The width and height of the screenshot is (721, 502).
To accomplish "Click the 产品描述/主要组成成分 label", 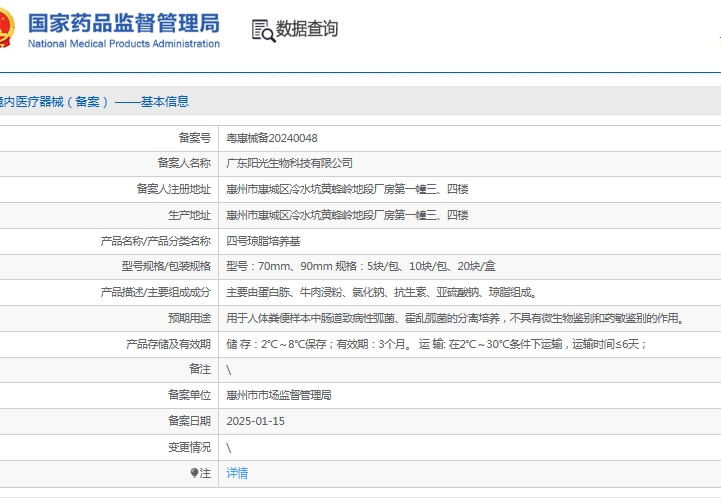I will (155, 292).
